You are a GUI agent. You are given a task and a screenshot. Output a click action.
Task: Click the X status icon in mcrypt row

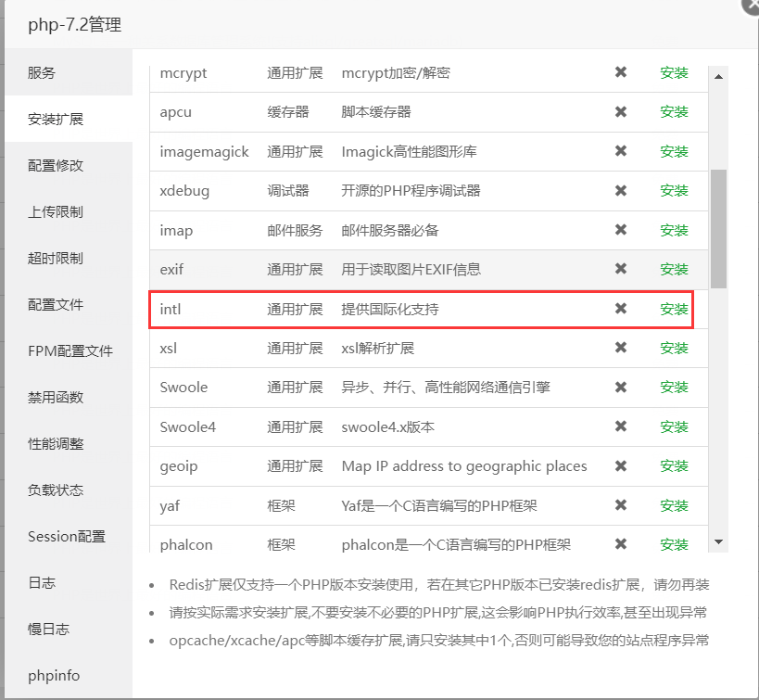pos(621,72)
